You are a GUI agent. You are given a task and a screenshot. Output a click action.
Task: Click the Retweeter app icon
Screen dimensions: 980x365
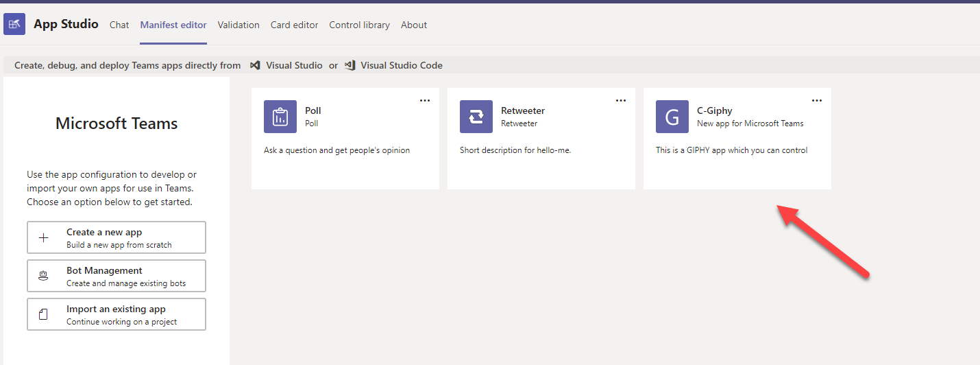[x=476, y=117]
